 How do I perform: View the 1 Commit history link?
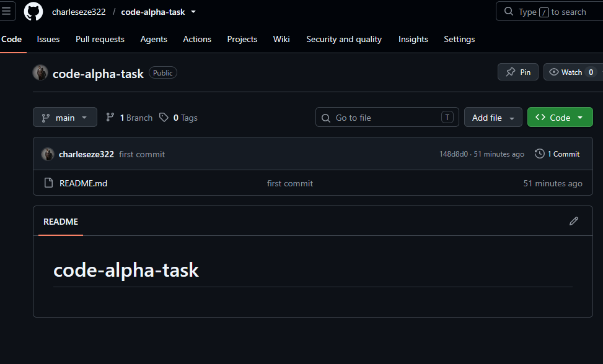coord(557,154)
